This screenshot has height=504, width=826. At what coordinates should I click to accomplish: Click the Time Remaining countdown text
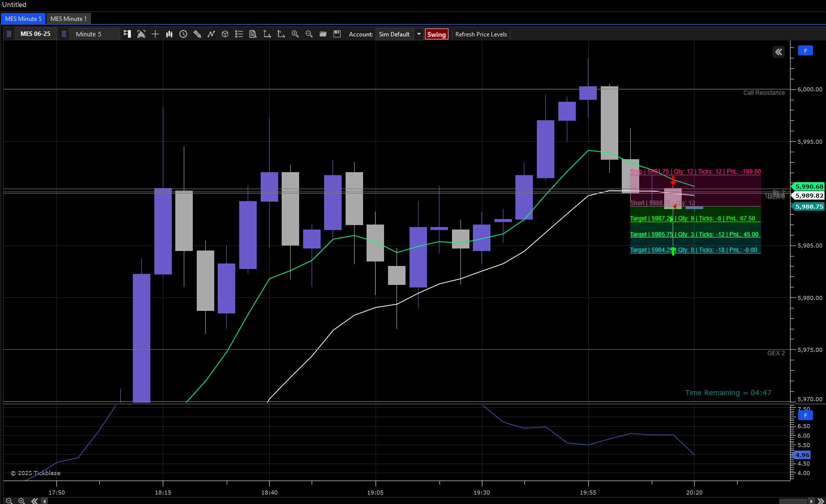tap(728, 393)
